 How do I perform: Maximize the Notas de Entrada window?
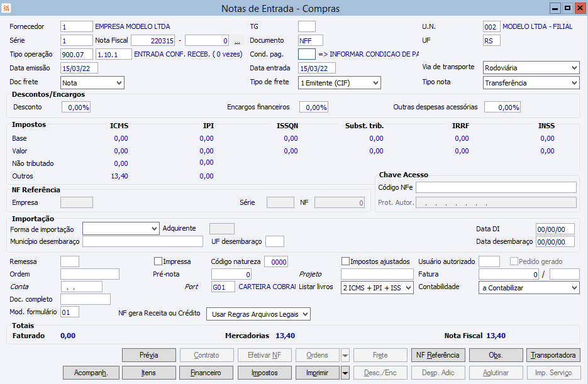pos(567,8)
